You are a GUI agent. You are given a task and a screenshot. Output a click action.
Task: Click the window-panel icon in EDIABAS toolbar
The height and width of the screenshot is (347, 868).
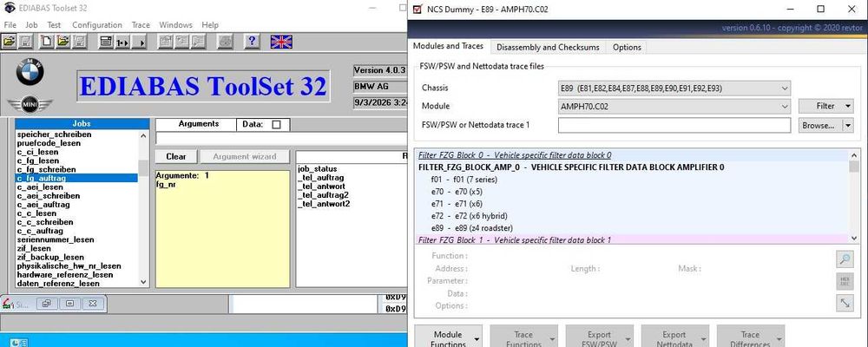pyautogui.click(x=106, y=42)
